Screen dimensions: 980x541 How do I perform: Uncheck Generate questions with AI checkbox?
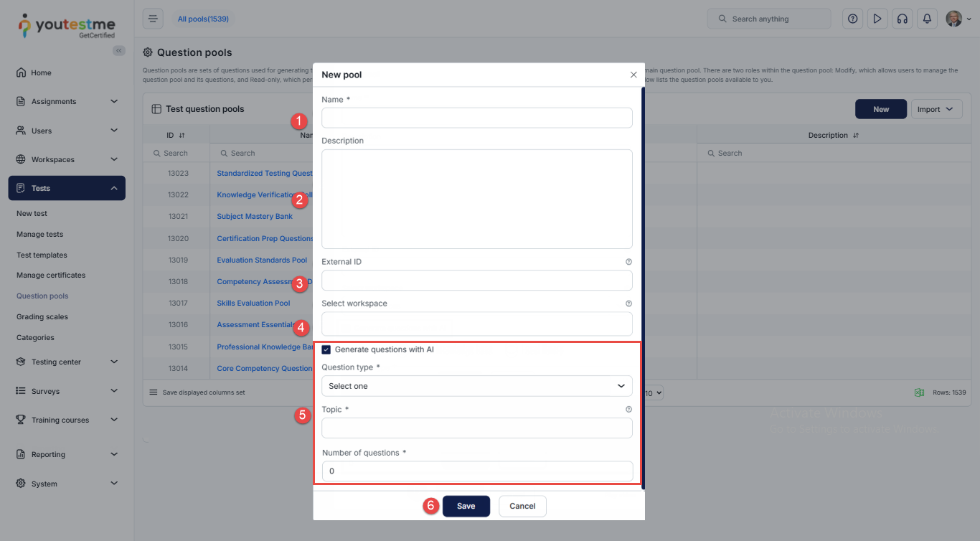pyautogui.click(x=326, y=349)
